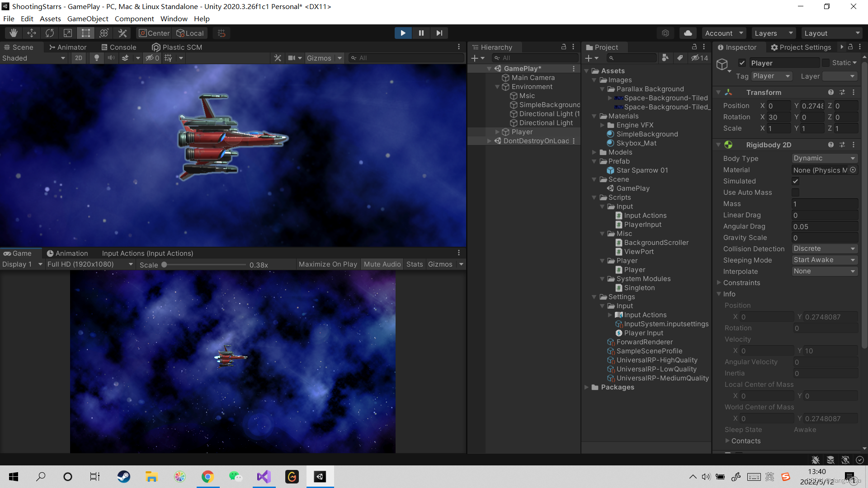Open the GameObject menu
Screen dimensions: 868x488
(x=88, y=19)
